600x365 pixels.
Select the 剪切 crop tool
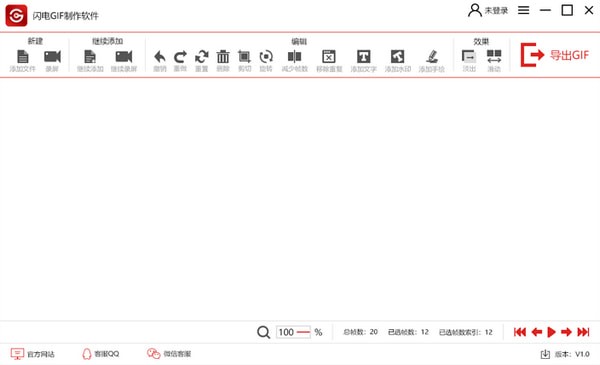(244, 57)
